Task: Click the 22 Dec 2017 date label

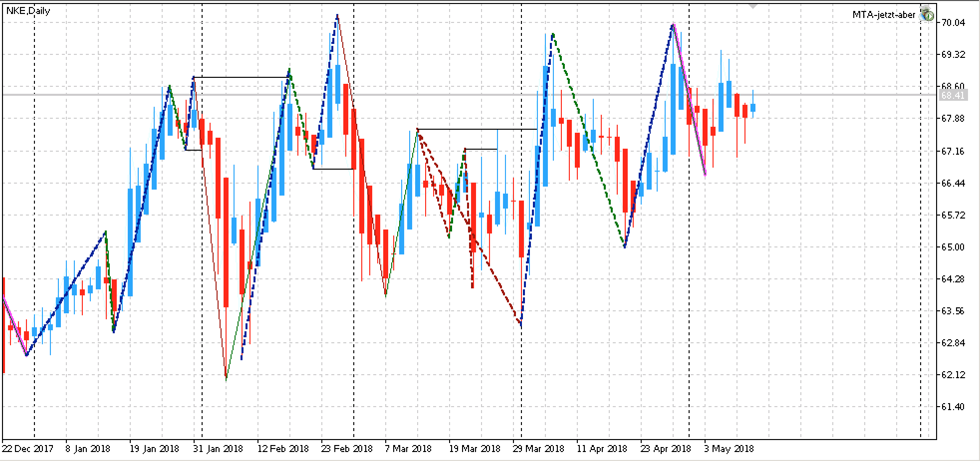Action: pyautogui.click(x=28, y=449)
